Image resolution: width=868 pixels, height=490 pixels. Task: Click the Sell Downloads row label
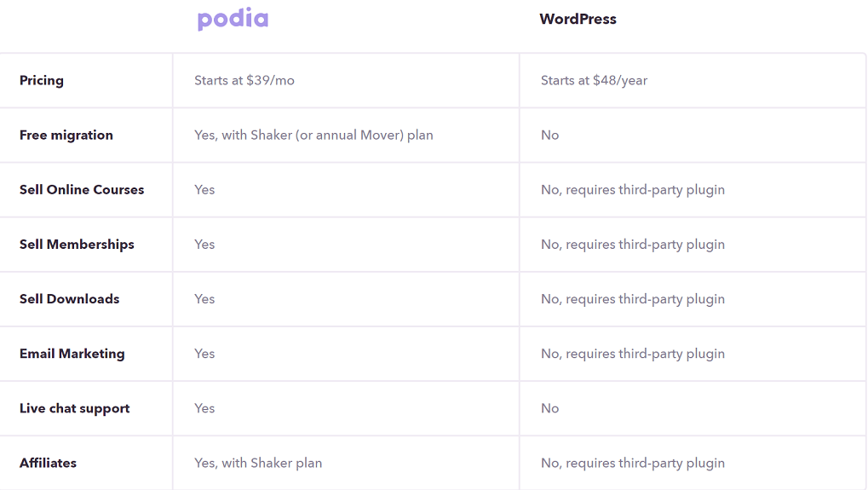(x=70, y=299)
